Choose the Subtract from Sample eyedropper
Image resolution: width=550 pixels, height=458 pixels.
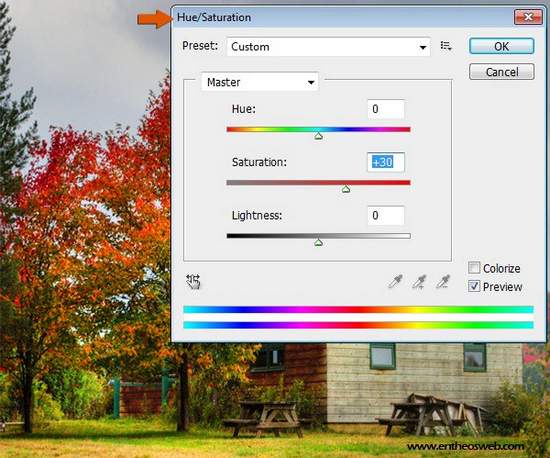coord(442,282)
